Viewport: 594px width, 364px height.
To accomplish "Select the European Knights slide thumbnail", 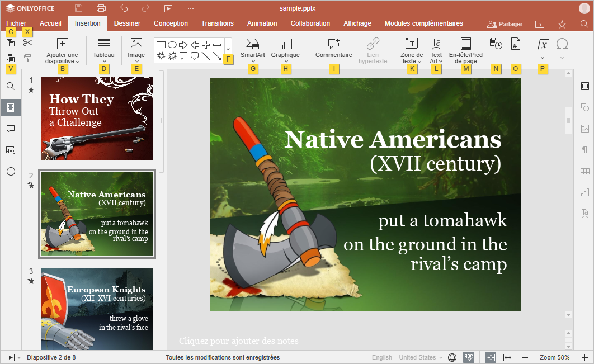I will tap(97, 309).
